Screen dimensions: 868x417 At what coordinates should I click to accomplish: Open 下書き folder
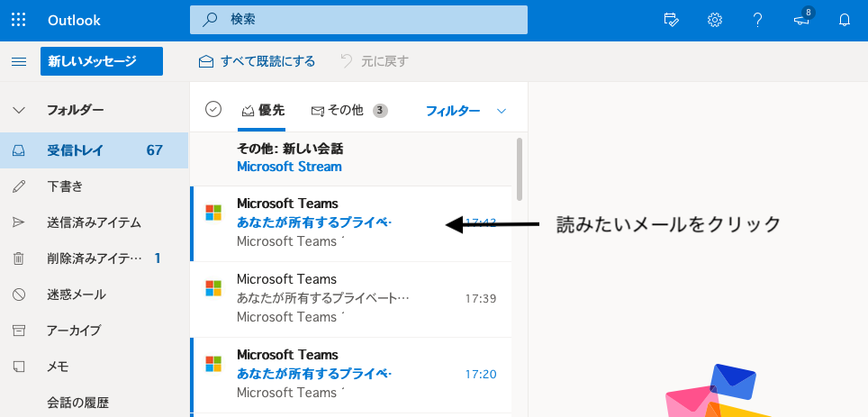95,186
